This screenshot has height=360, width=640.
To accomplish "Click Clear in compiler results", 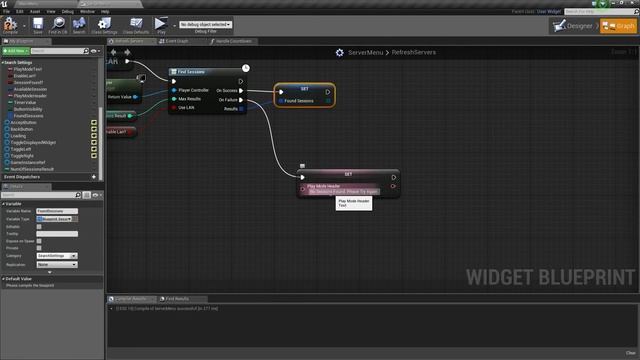I will 630,353.
